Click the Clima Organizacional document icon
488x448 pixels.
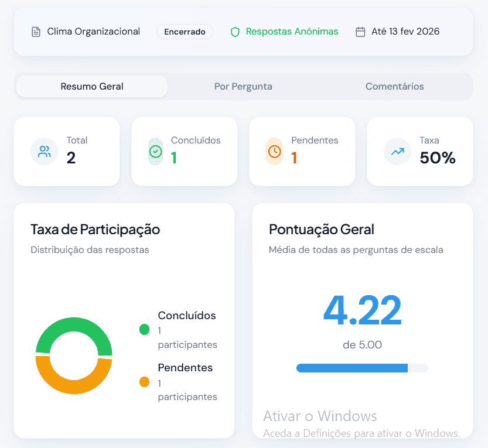[36, 32]
